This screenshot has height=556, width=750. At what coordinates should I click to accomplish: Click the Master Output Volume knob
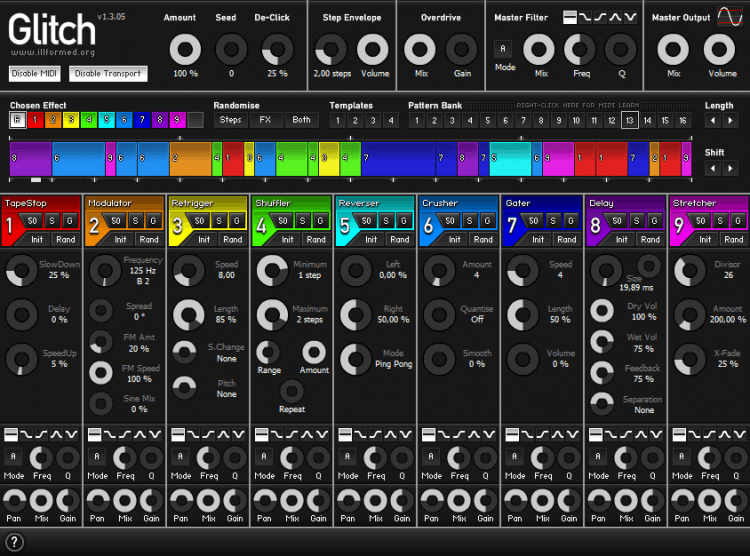pyautogui.click(x=719, y=49)
